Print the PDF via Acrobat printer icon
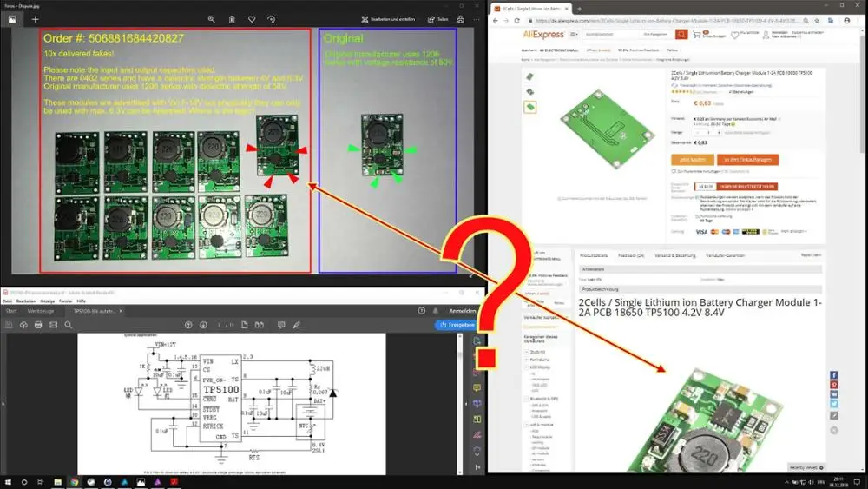Screen dimensions: 868x489 (38, 325)
